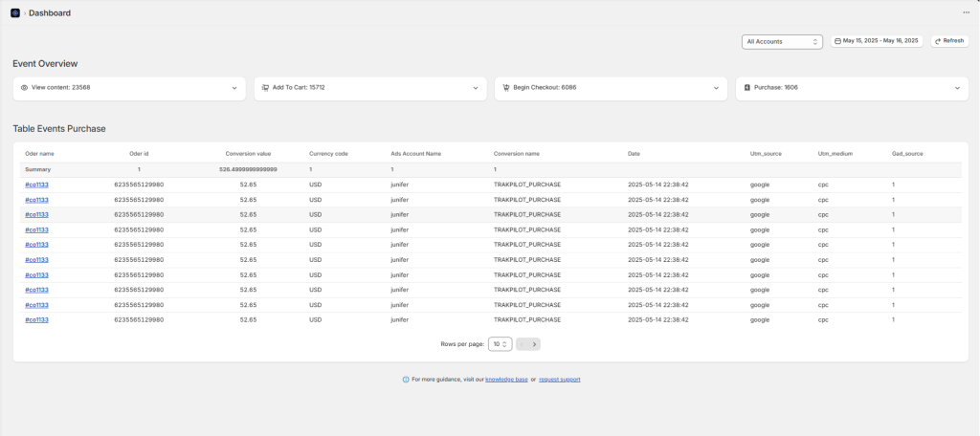Open date range May 15 - May 16, 2025 picker

[877, 40]
